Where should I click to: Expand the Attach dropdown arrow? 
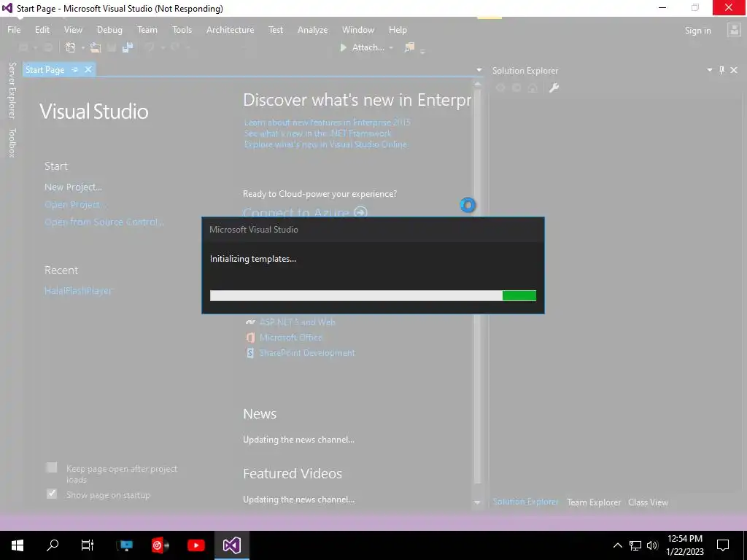pyautogui.click(x=391, y=47)
